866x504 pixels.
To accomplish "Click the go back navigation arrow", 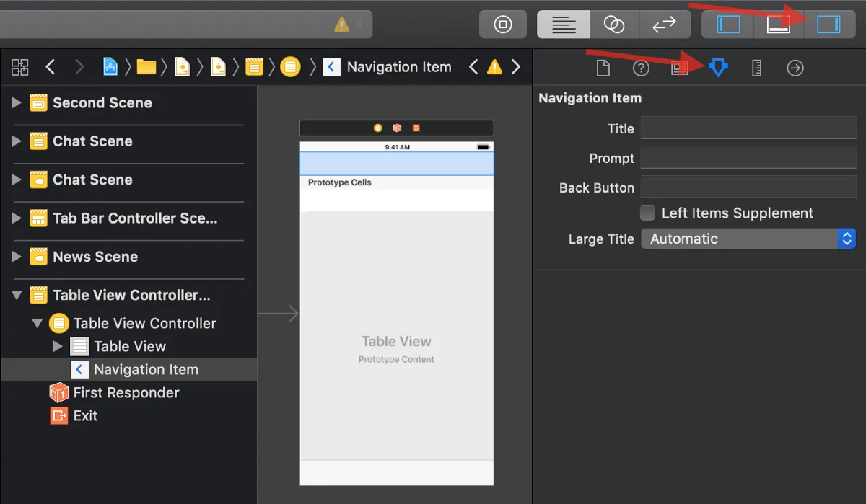I will coord(50,67).
